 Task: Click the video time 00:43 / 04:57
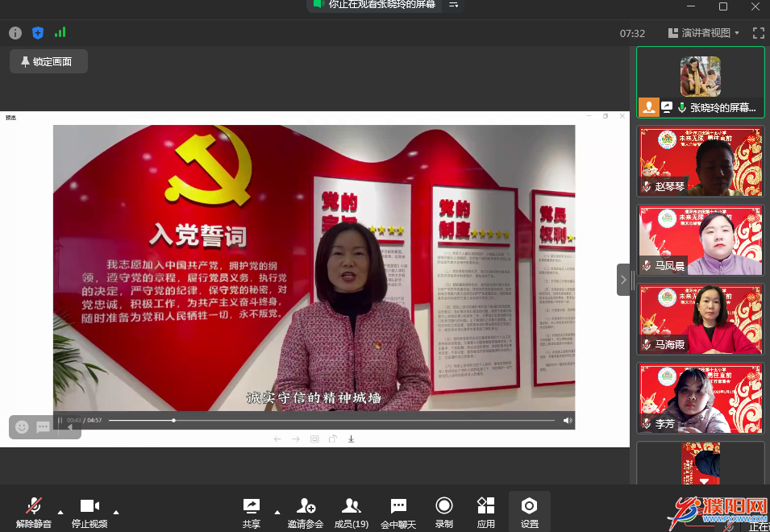tap(84, 421)
